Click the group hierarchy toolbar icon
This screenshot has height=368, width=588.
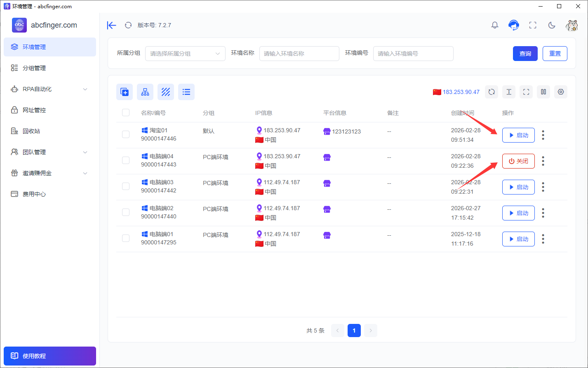(x=145, y=92)
